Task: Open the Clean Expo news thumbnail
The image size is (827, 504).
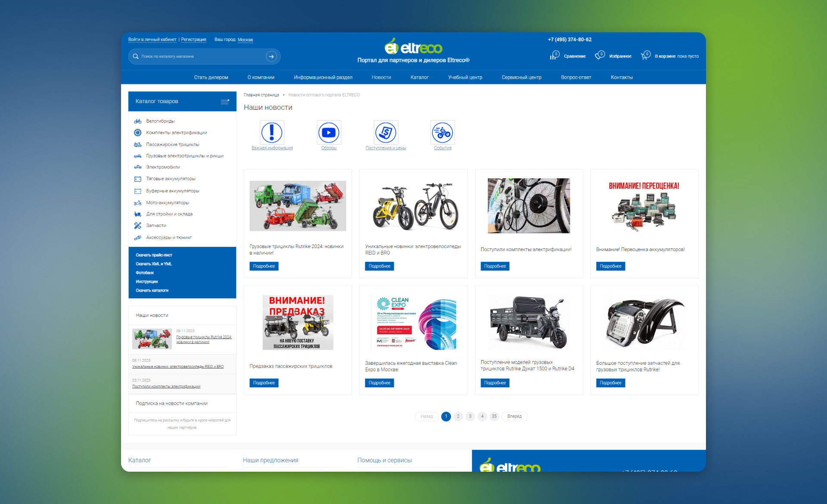Action: click(x=413, y=323)
